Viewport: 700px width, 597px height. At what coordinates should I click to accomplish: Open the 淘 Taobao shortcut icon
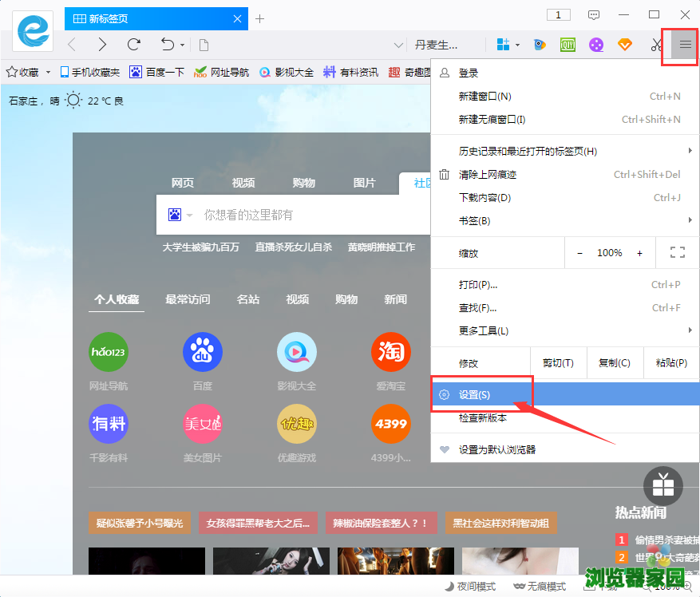pos(390,351)
